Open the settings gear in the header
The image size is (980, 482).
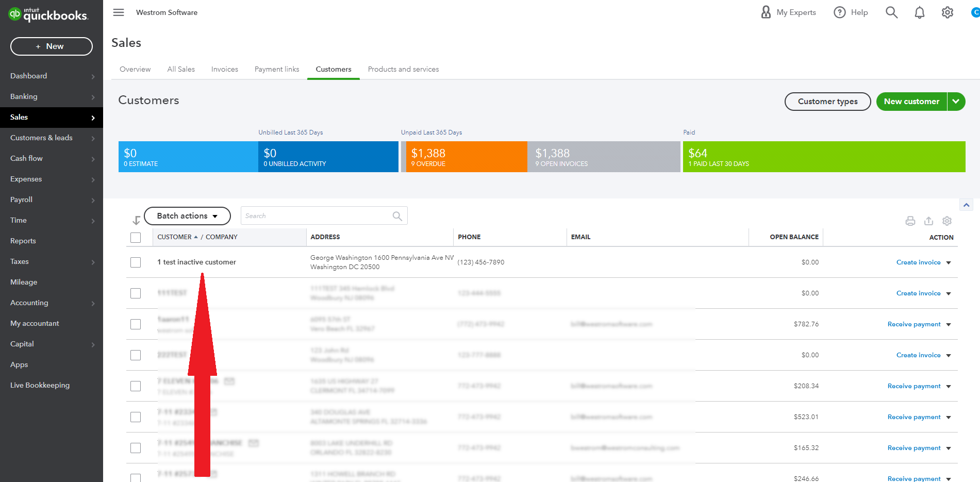pyautogui.click(x=947, y=12)
